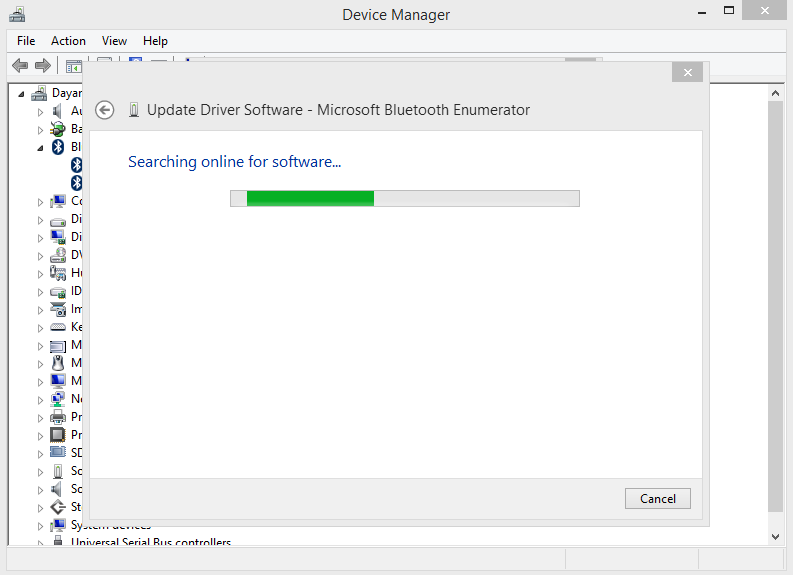Screen dimensions: 793x575
Task: Click the device icon in dialog title
Action: click(x=134, y=110)
